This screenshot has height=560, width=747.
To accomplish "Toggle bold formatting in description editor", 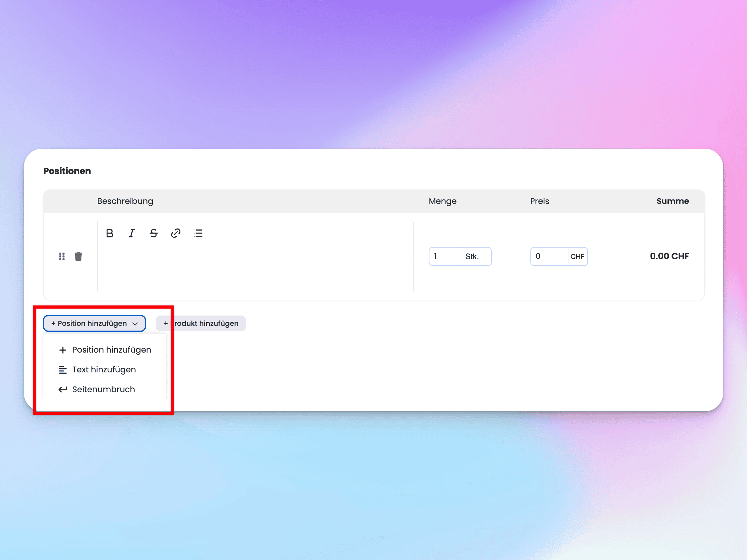I will click(109, 233).
